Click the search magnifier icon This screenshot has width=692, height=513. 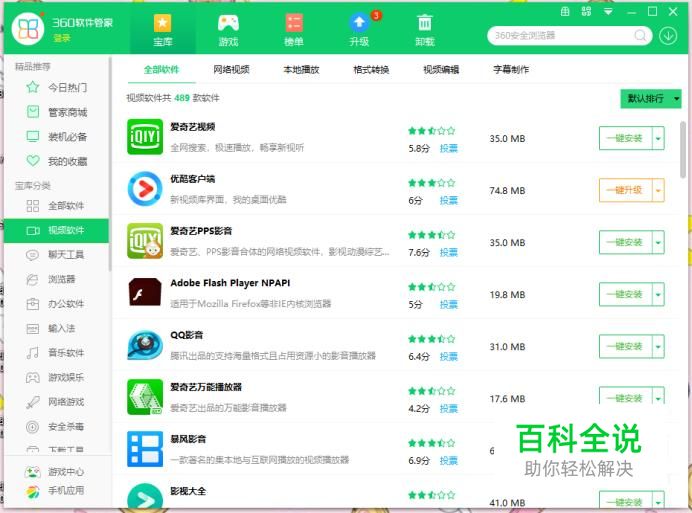pyautogui.click(x=640, y=35)
